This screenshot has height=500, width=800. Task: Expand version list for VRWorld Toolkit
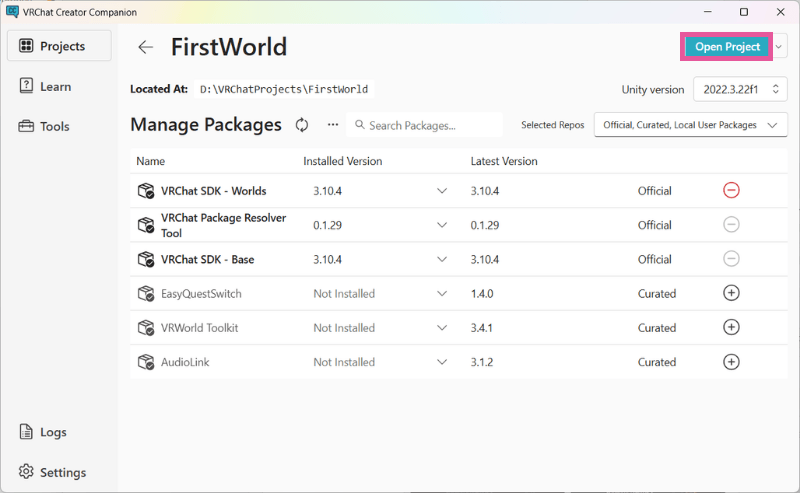click(x=442, y=328)
